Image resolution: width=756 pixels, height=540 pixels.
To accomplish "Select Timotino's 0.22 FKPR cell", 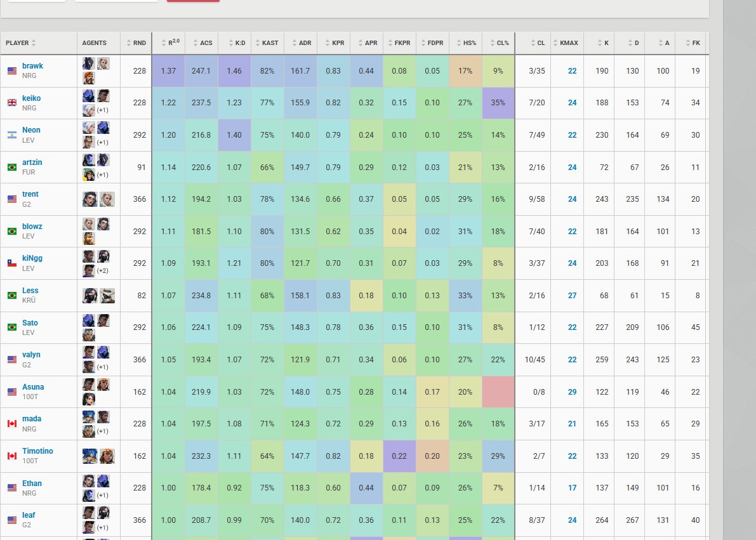I will click(x=400, y=456).
